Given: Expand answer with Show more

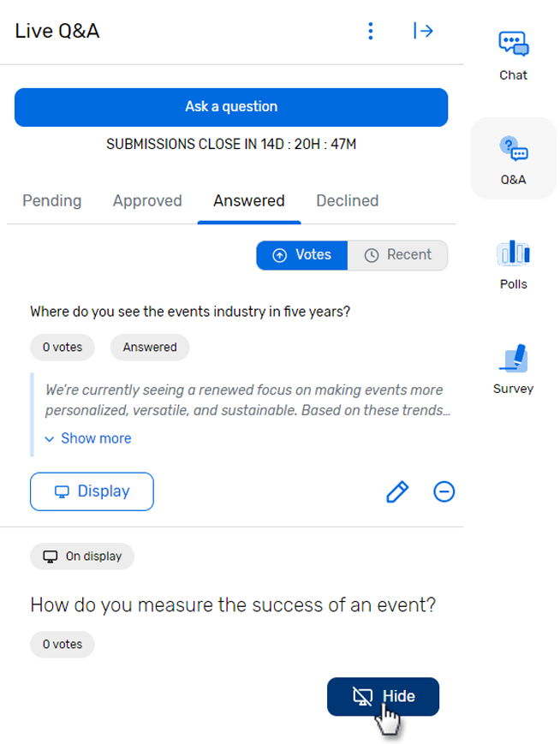Looking at the screenshot, I should pyautogui.click(x=88, y=438).
